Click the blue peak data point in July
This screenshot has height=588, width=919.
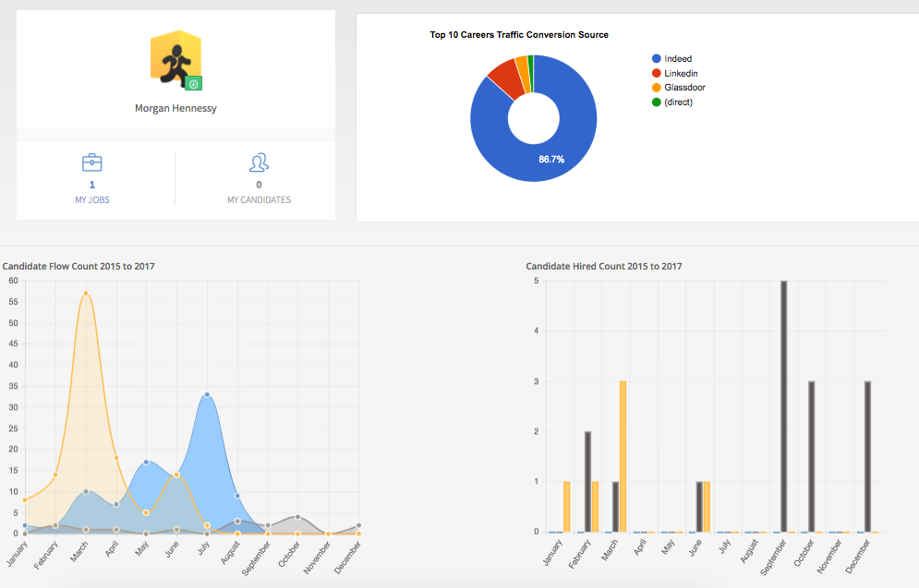point(207,394)
